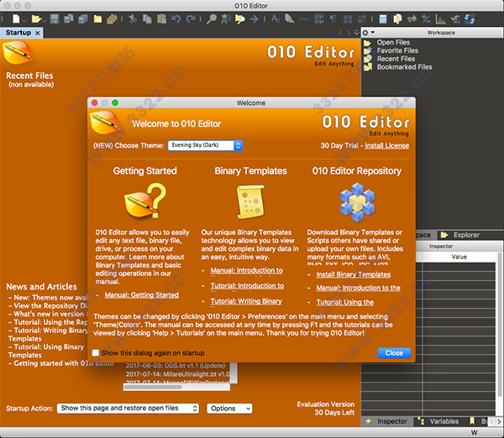This screenshot has width=504, height=438.
Task: Click the page with question mark icon
Action: coord(397,19)
